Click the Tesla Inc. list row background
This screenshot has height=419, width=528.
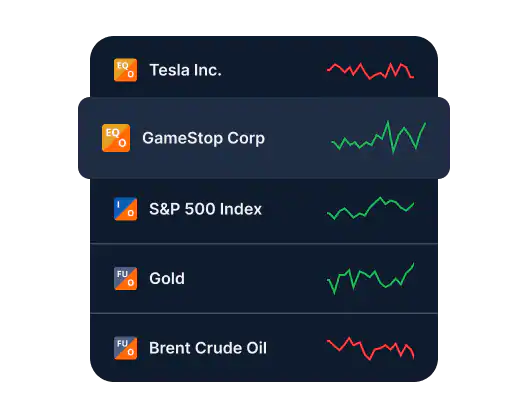pos(264,67)
